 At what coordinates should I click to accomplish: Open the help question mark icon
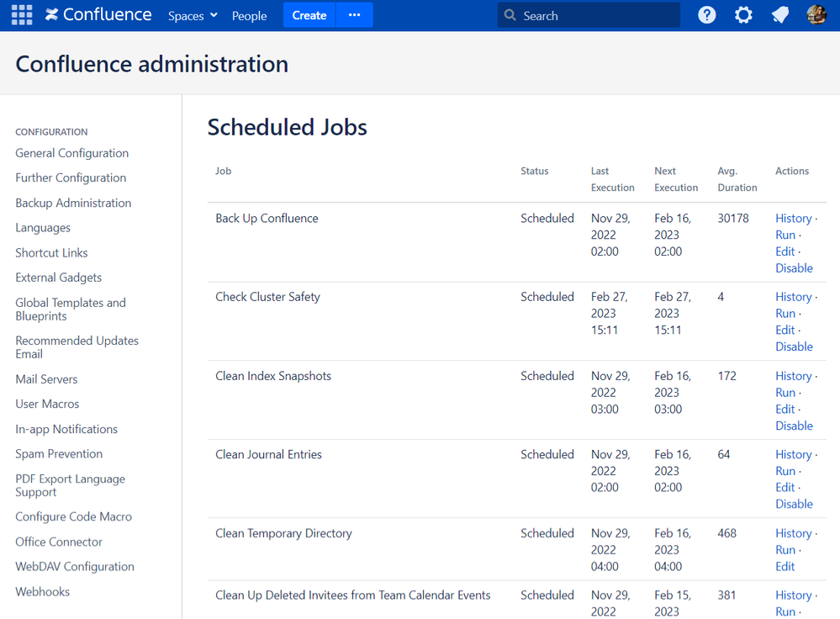click(706, 15)
